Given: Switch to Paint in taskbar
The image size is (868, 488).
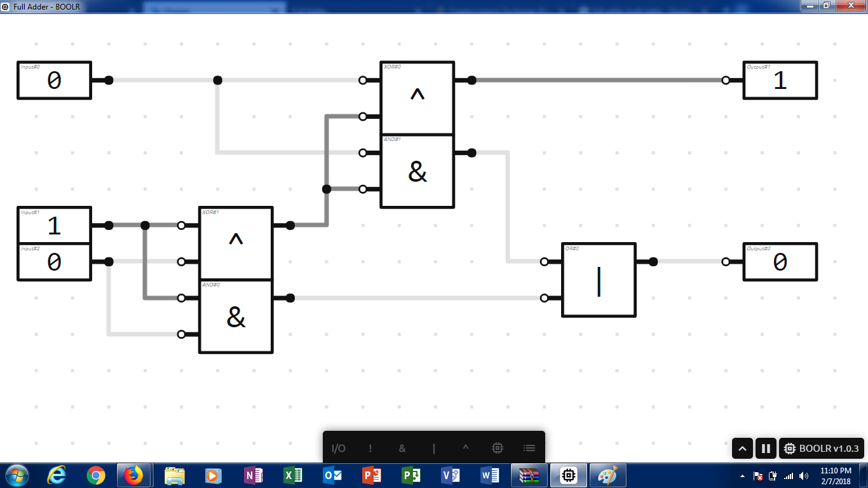Looking at the screenshot, I should click(x=608, y=475).
